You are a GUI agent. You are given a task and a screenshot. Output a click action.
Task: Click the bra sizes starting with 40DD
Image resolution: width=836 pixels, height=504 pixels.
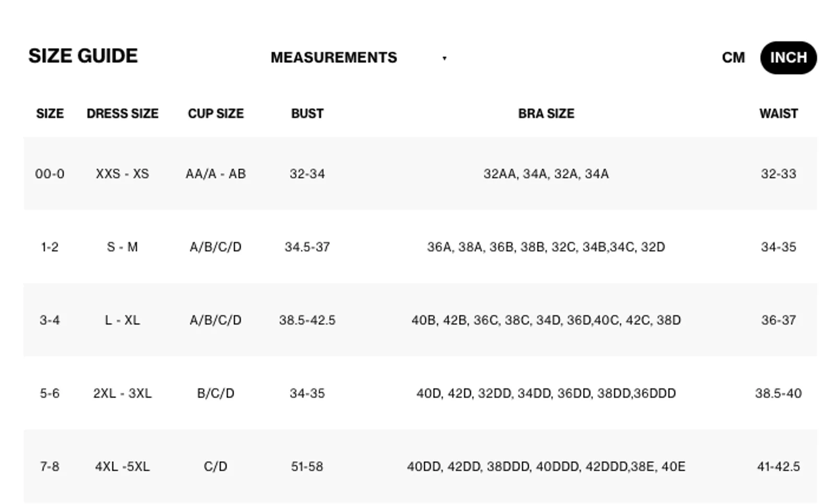[x=546, y=466]
